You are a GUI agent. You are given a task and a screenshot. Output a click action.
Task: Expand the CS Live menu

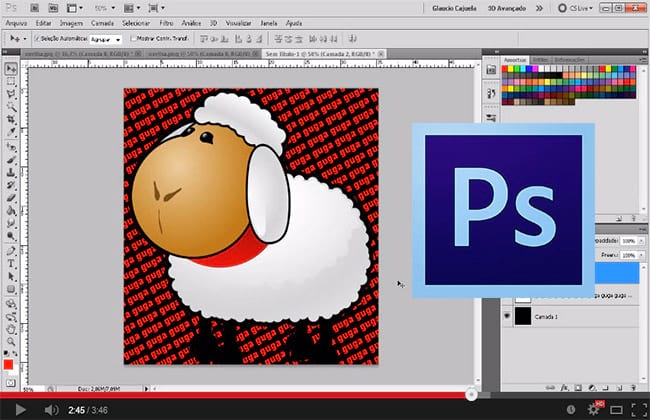(x=576, y=8)
